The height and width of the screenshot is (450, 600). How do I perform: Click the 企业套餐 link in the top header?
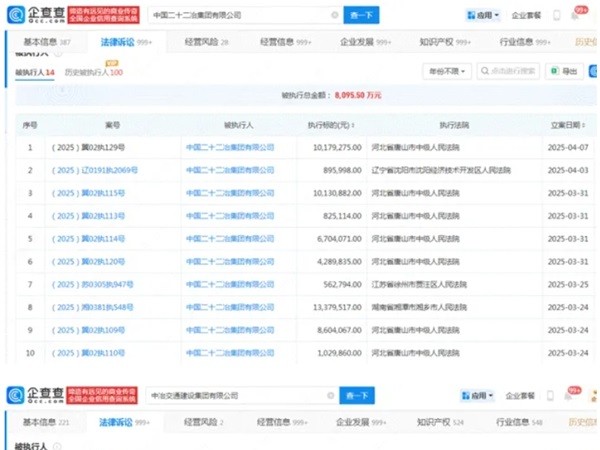coord(526,16)
